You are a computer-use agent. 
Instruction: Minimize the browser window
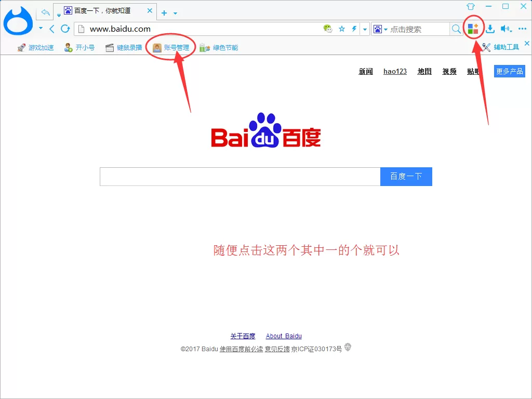coord(488,6)
